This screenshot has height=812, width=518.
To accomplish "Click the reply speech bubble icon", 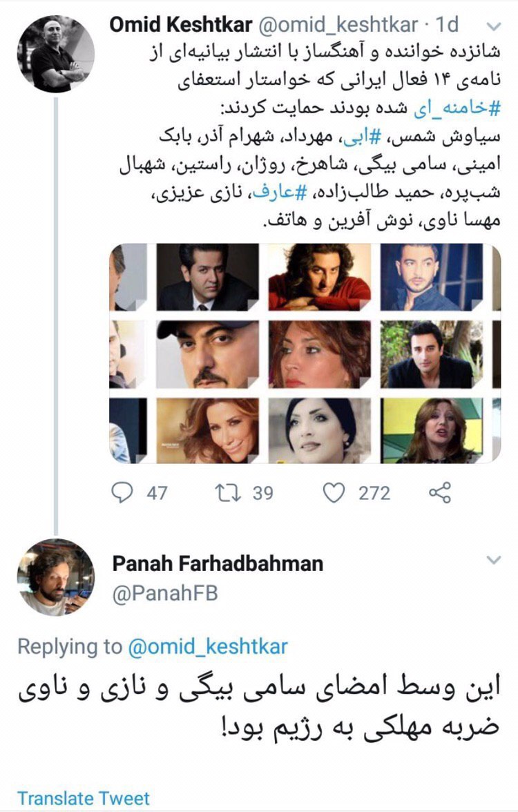I will pyautogui.click(x=121, y=492).
